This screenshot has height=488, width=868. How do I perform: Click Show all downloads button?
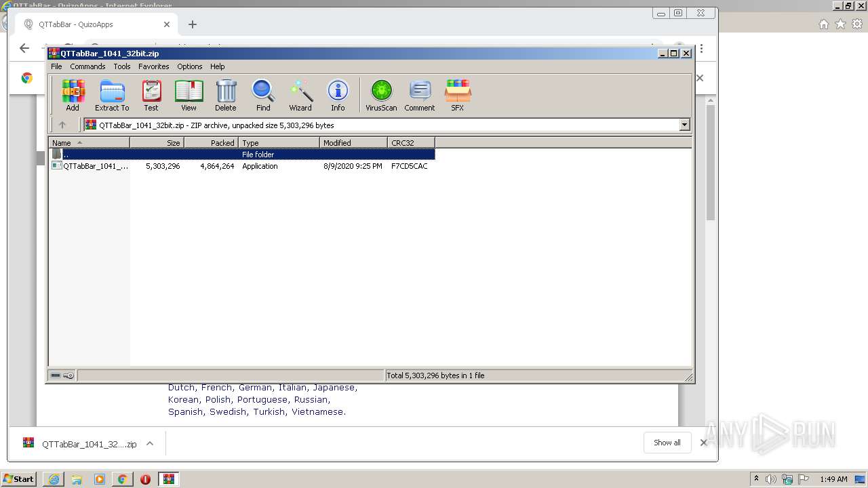point(667,443)
